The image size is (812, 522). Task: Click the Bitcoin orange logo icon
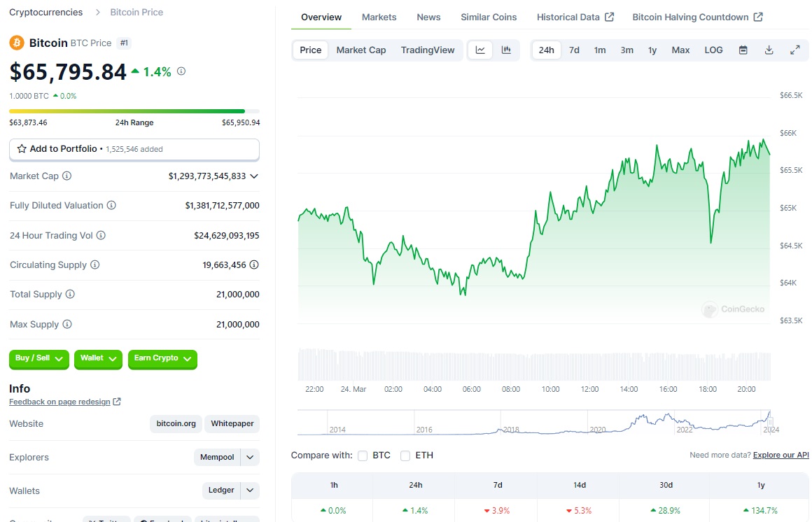coord(17,43)
